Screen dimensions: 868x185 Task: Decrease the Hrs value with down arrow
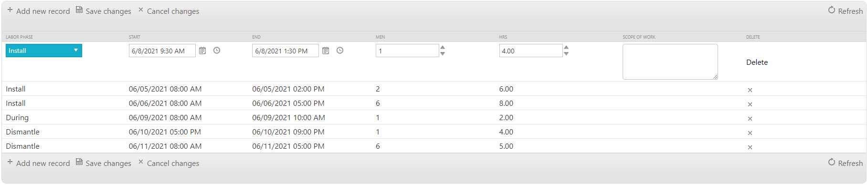[x=566, y=53]
